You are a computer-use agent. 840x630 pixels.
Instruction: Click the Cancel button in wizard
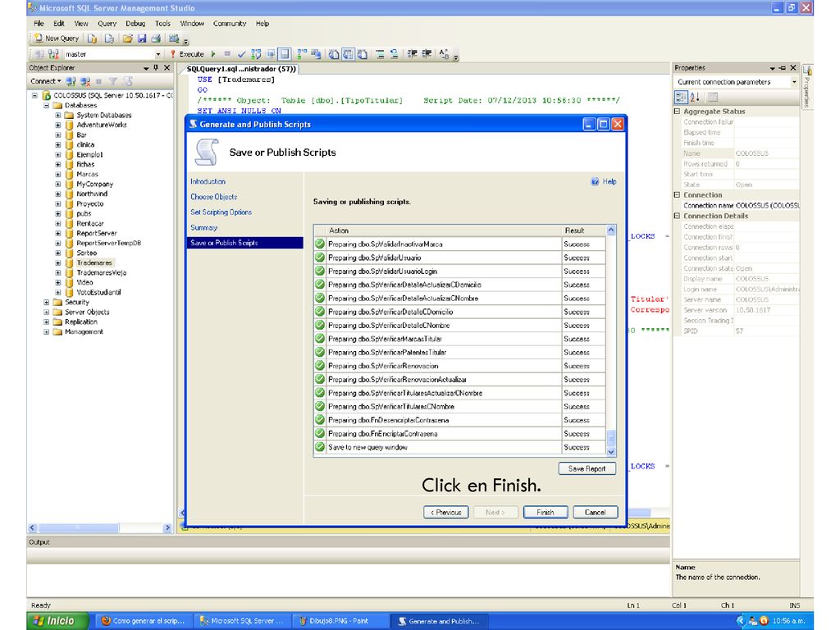(596, 512)
